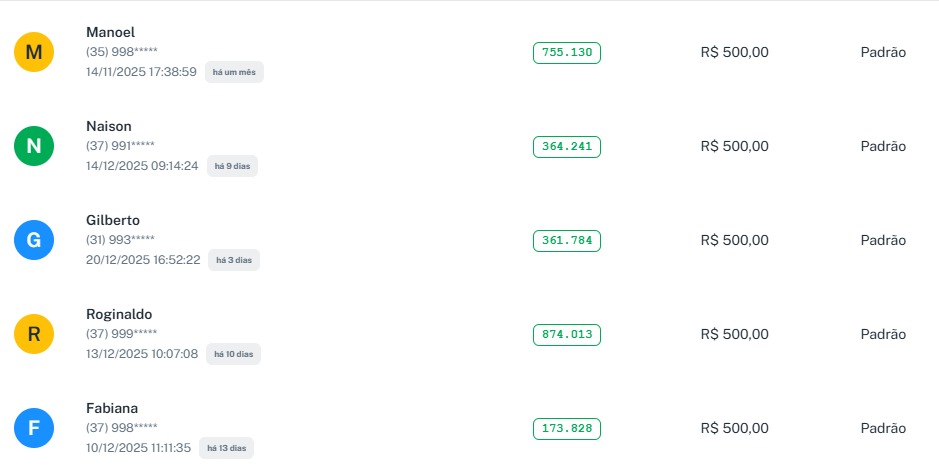Open the Naison name link
This screenshot has width=939, height=465.
click(x=109, y=126)
